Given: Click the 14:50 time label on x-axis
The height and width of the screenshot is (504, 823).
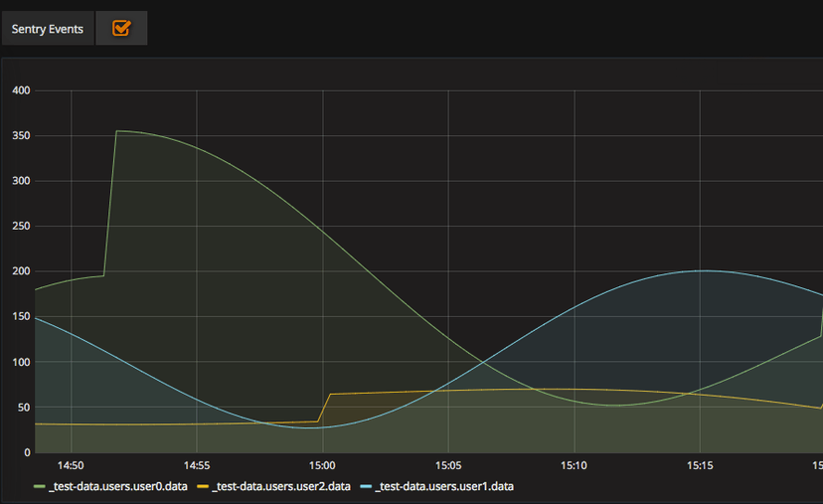Looking at the screenshot, I should (x=71, y=465).
